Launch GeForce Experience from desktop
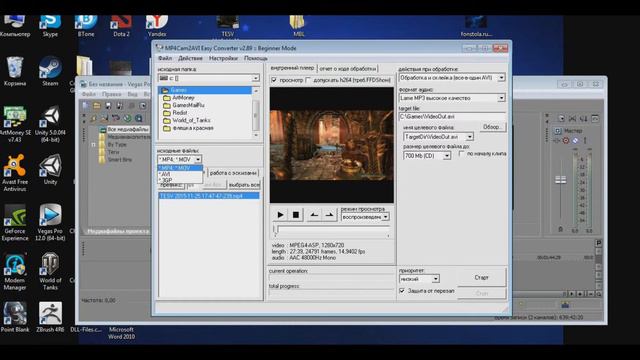 [15, 222]
